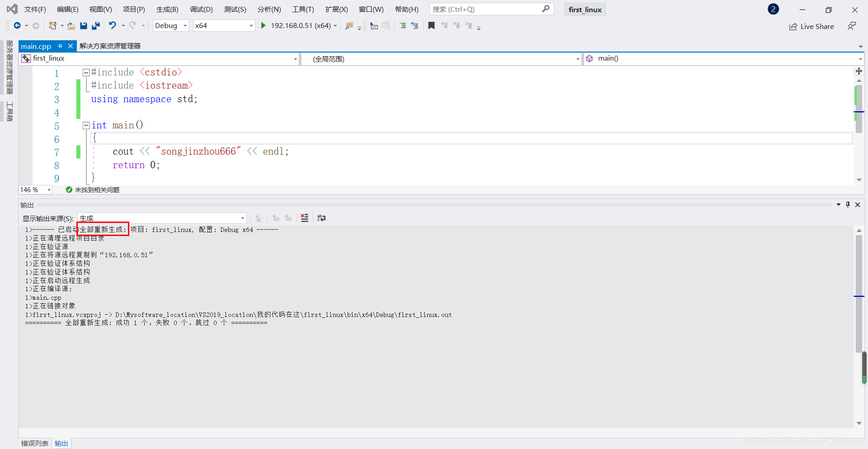Open the 项目(P) menu

pyautogui.click(x=134, y=9)
